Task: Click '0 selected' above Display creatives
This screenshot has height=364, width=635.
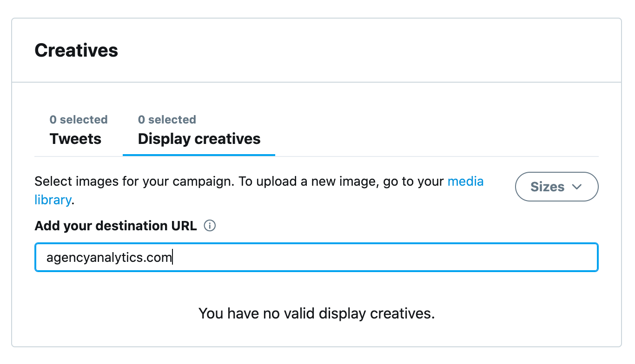Action: click(x=167, y=120)
